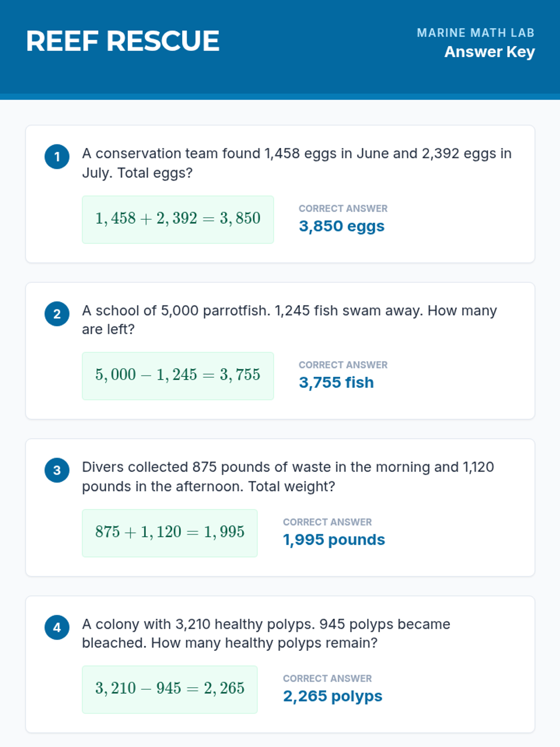Click the MARINE MATH LAB label
Image resolution: width=560 pixels, height=747 pixels.
coord(475,33)
